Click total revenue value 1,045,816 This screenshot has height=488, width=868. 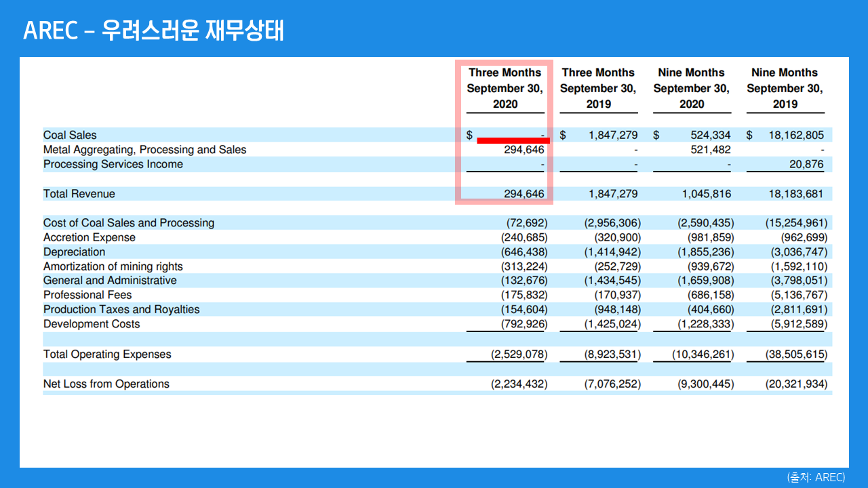point(707,194)
